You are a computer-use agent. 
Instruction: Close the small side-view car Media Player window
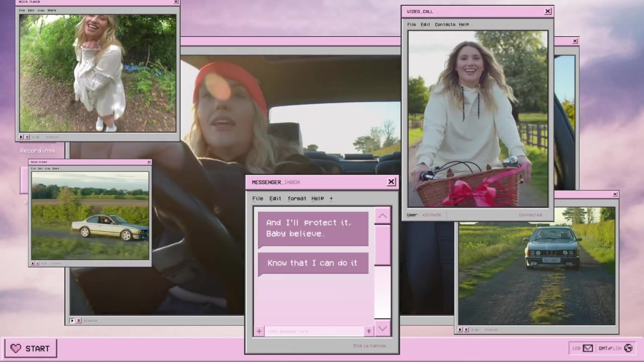(x=148, y=162)
